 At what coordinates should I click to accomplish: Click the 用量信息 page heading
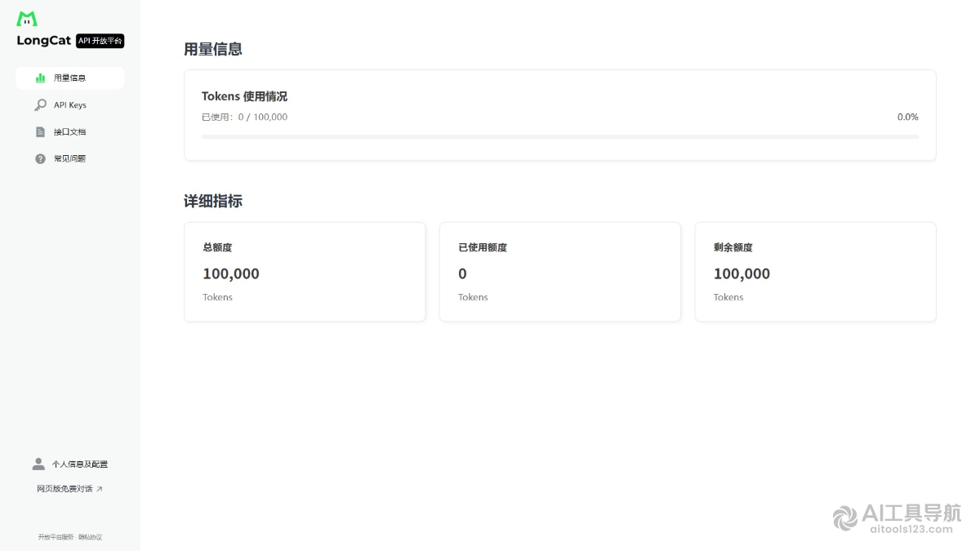pyautogui.click(x=213, y=49)
